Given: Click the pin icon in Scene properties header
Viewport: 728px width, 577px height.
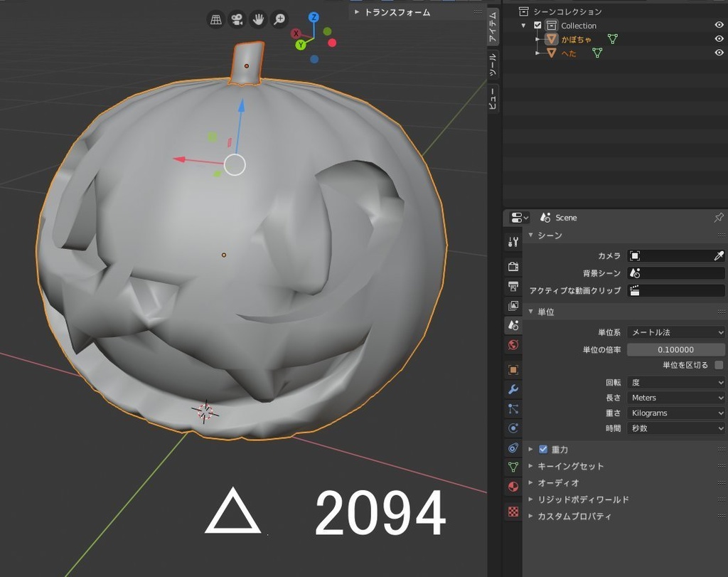Looking at the screenshot, I should 718,218.
